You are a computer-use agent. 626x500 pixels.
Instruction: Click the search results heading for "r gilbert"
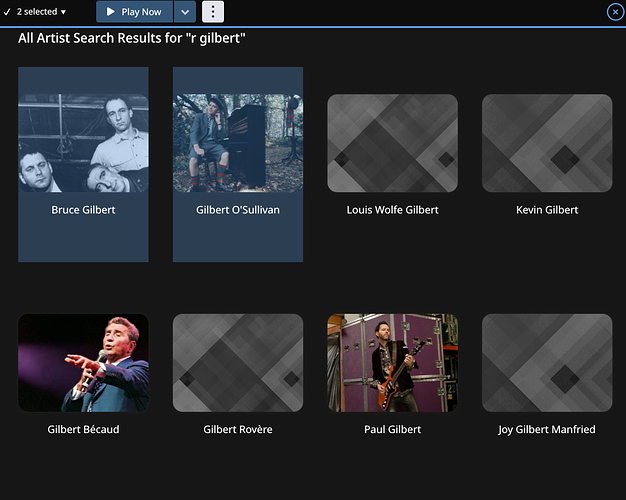click(132, 38)
